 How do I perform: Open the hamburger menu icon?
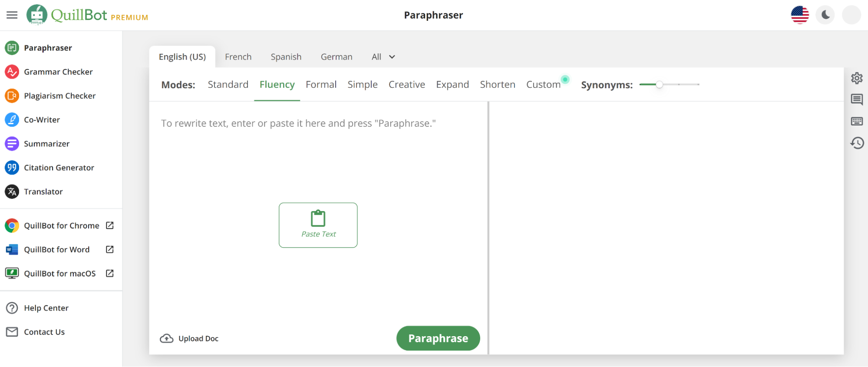tap(12, 15)
